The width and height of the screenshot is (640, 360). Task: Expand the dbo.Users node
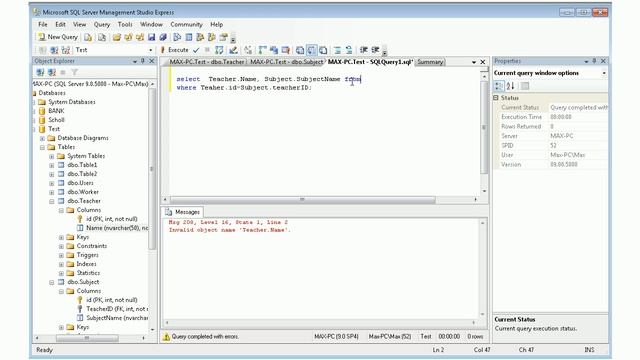click(52, 183)
